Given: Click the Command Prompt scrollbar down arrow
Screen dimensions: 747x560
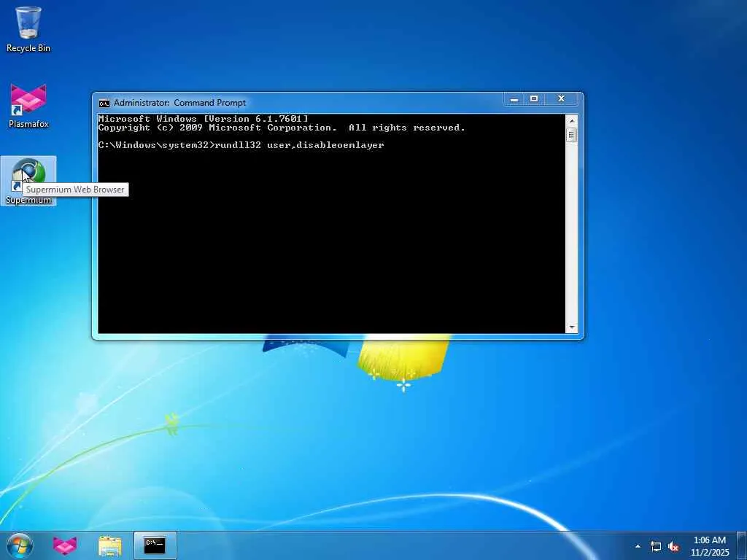Looking at the screenshot, I should (x=572, y=327).
